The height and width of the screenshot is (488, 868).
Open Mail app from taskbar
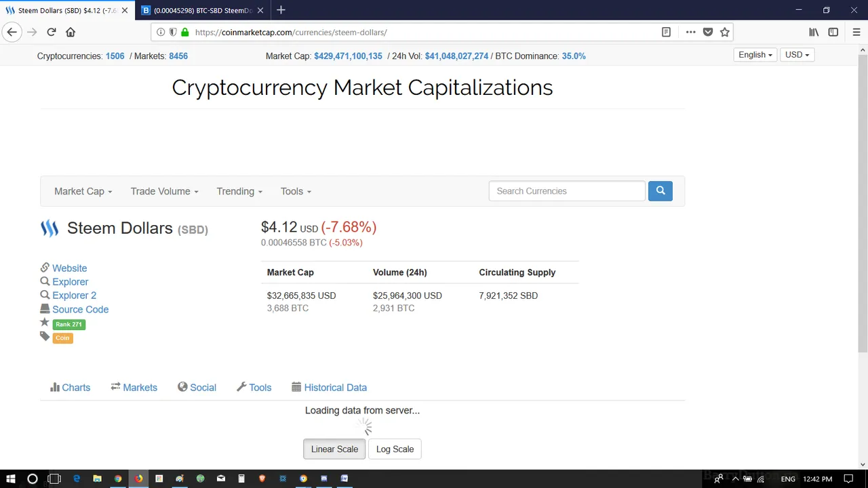pos(221,479)
